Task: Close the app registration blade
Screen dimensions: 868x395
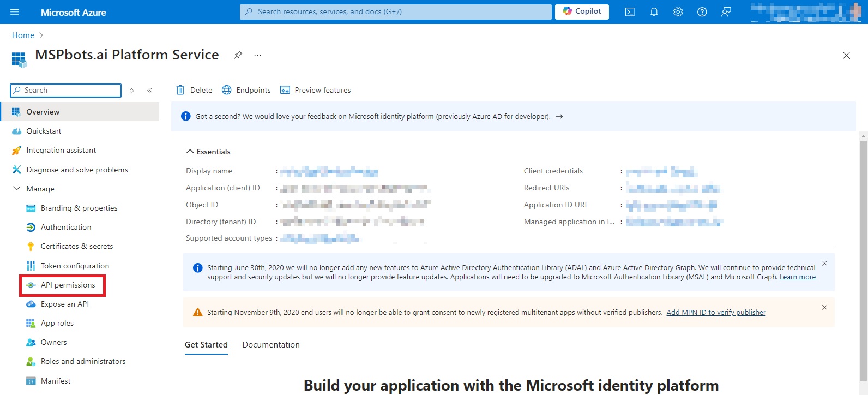Action: [846, 56]
